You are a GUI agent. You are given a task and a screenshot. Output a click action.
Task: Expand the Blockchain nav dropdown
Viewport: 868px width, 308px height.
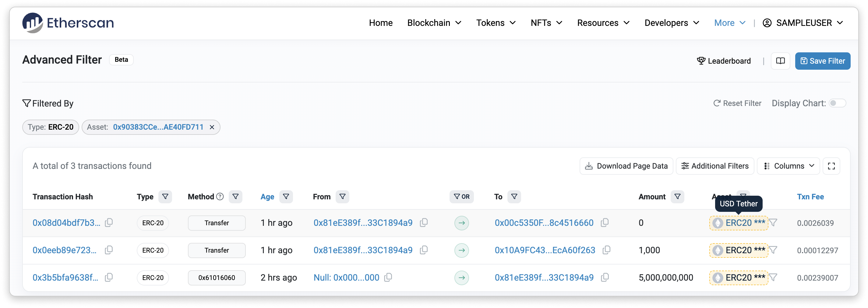(434, 23)
